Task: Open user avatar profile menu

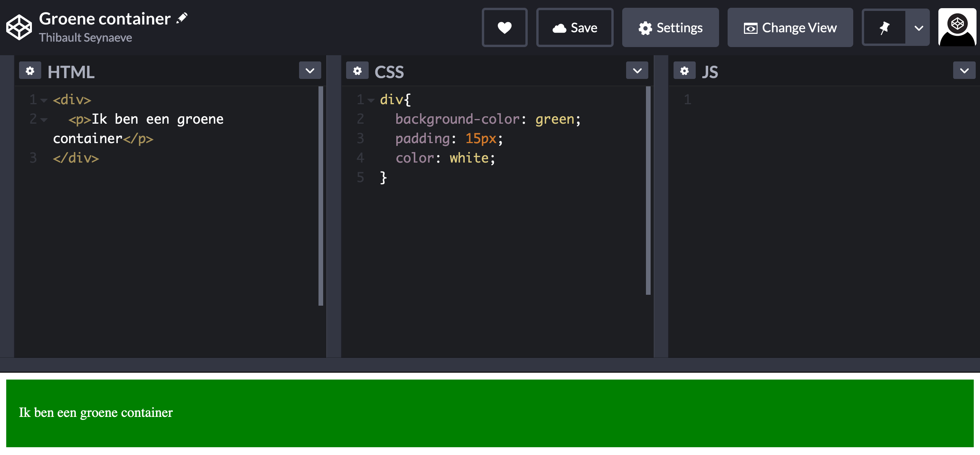Action: [x=957, y=28]
